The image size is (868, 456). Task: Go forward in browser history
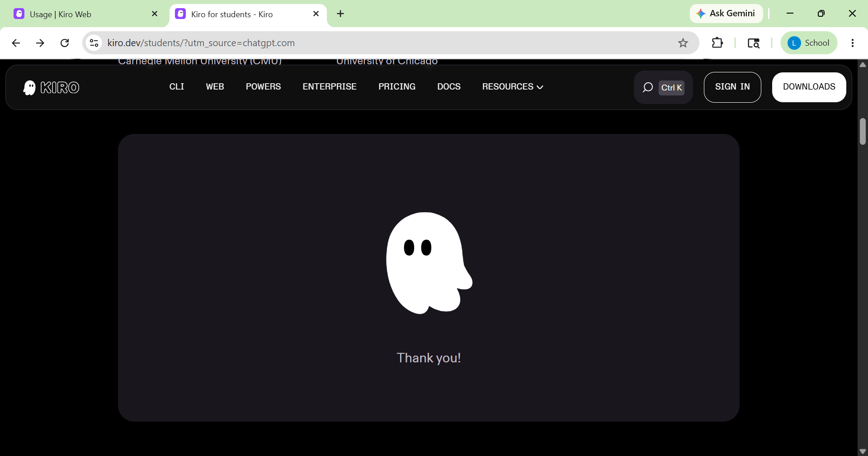[x=40, y=43]
